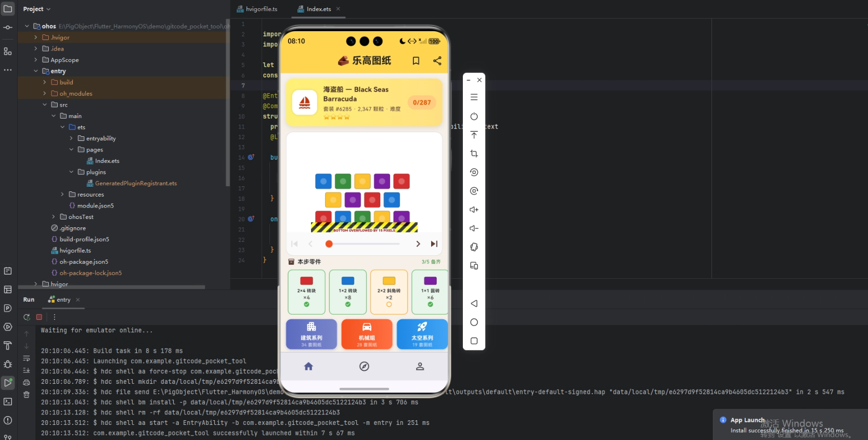Screen dimensions: 868x440
Task: Open the Project view dropdown
Action: (37, 9)
